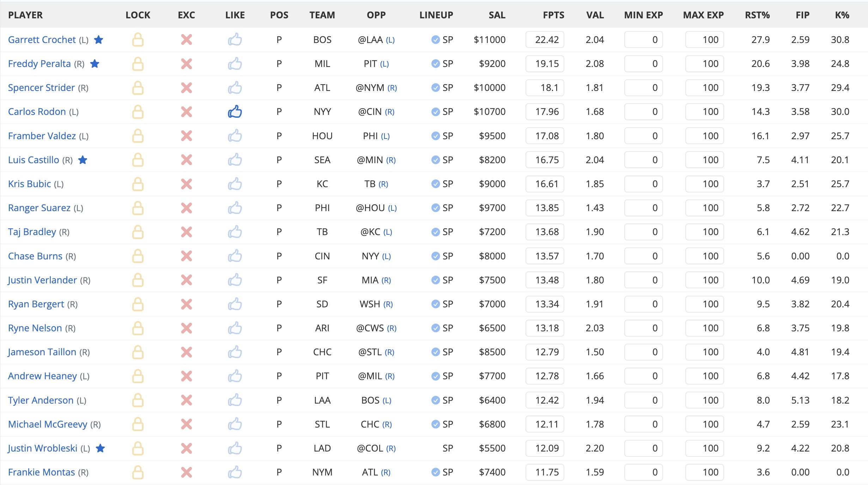Open Justin Verlander player link
Viewport: 868px width, 485px height.
pyautogui.click(x=42, y=280)
